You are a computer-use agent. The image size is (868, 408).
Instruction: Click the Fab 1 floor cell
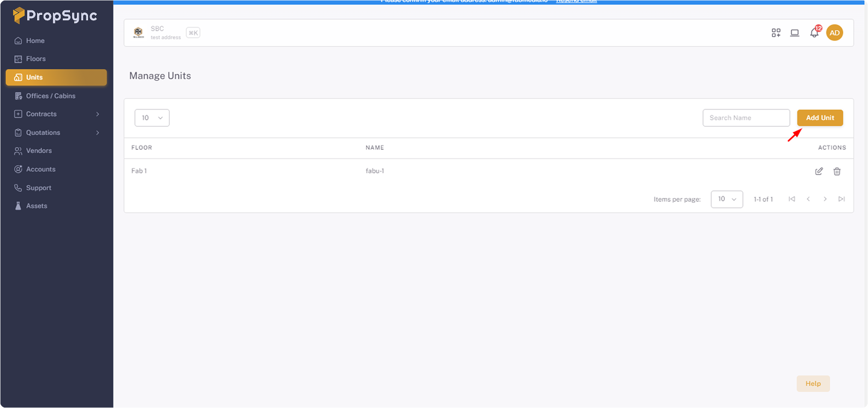139,171
